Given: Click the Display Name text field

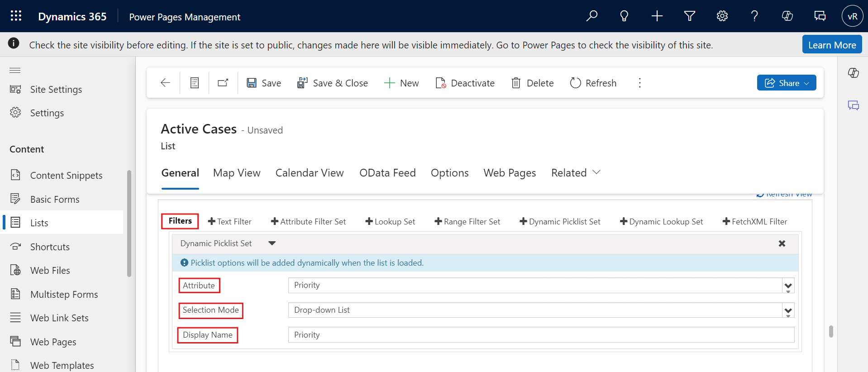Looking at the screenshot, I should [x=541, y=335].
